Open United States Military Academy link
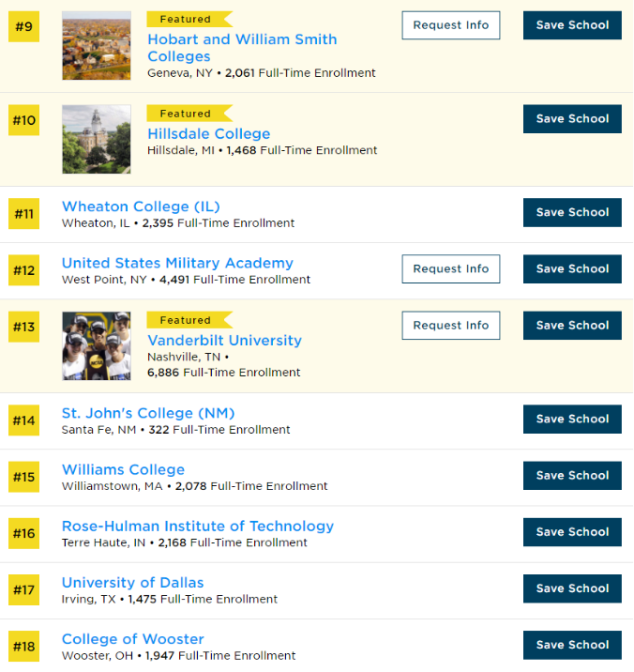Viewport: 634px width, 672px height. tap(177, 263)
